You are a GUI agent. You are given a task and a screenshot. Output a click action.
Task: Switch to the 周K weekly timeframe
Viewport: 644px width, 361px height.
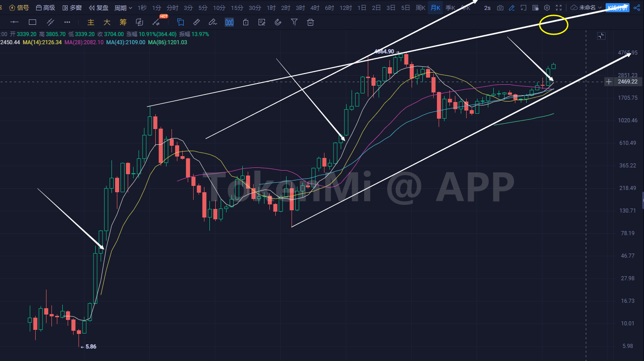click(420, 8)
